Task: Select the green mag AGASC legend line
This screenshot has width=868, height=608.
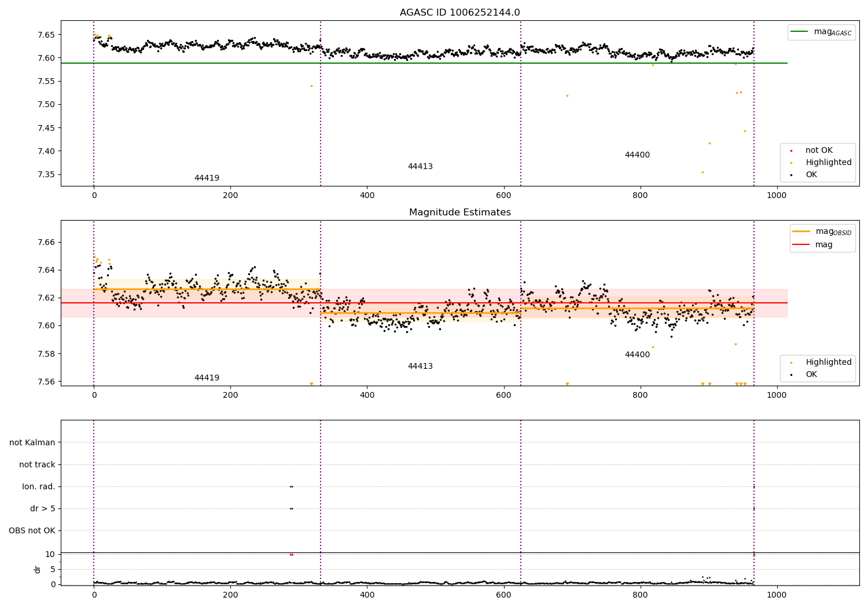Action: click(x=800, y=32)
